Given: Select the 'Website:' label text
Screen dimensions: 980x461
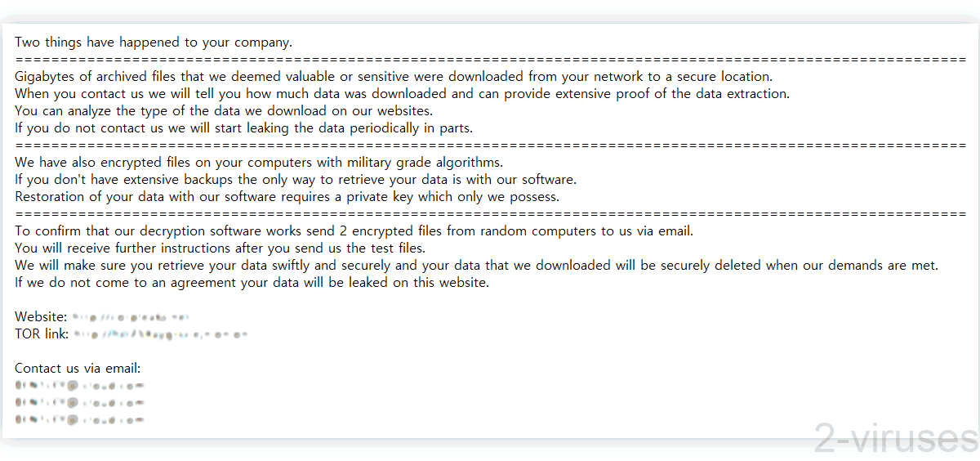Looking at the screenshot, I should tap(41, 316).
